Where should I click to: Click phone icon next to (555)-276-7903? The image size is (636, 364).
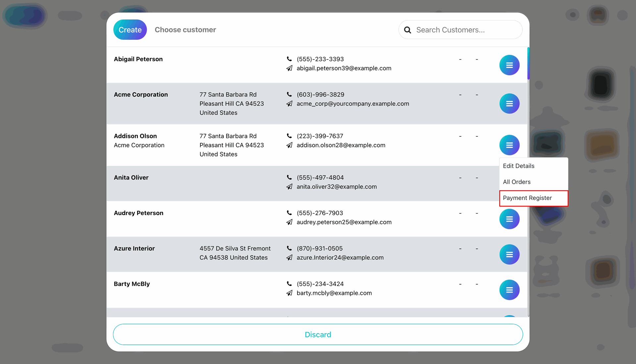(x=289, y=213)
